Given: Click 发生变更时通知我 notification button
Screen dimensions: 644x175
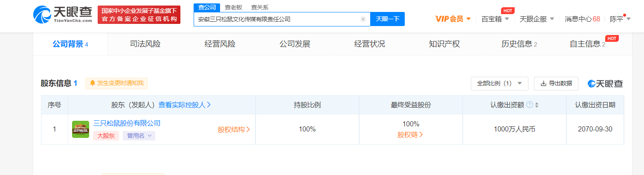Looking at the screenshot, I should [116, 83].
